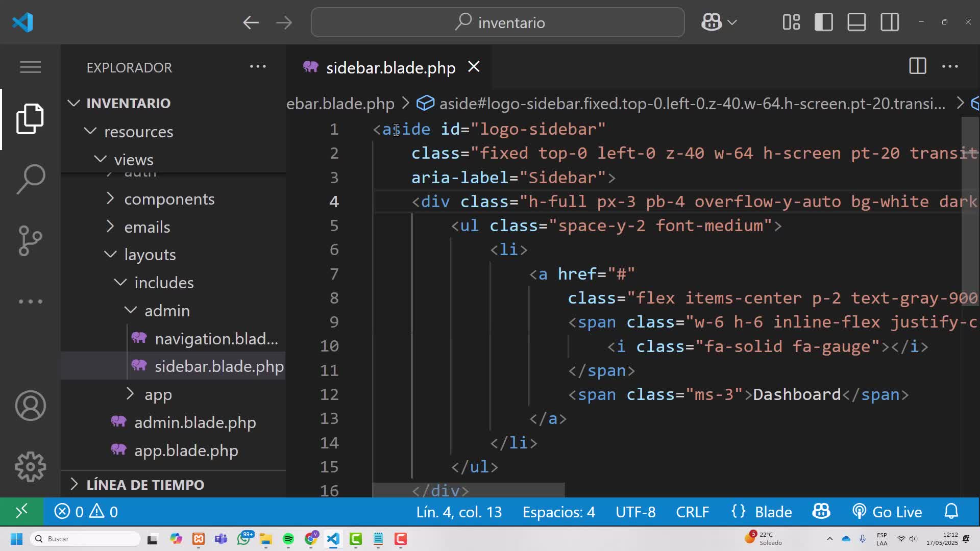Open the Accounts menu icon

30,406
